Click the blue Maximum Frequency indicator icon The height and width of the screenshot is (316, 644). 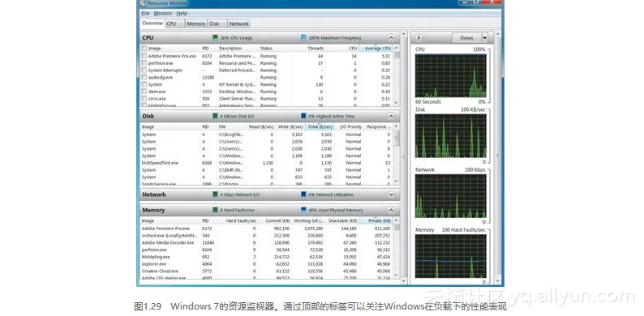click(303, 38)
